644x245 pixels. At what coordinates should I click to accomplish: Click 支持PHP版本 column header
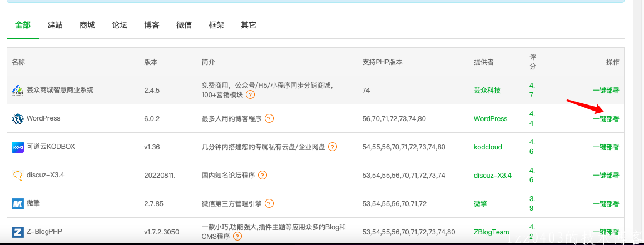383,62
